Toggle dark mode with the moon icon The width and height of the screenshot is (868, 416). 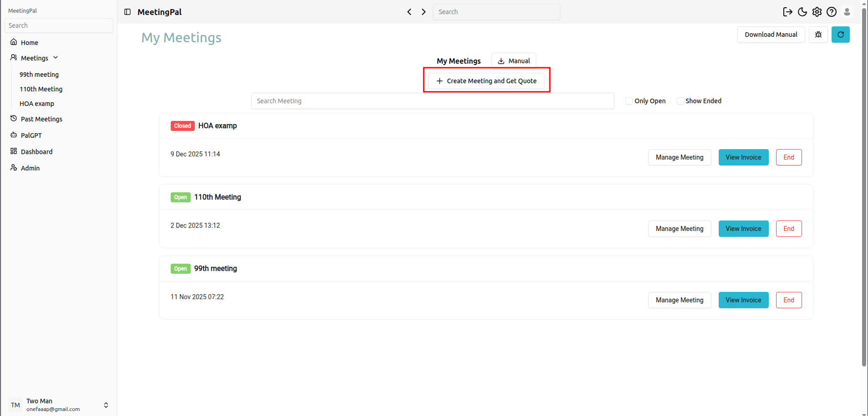802,12
